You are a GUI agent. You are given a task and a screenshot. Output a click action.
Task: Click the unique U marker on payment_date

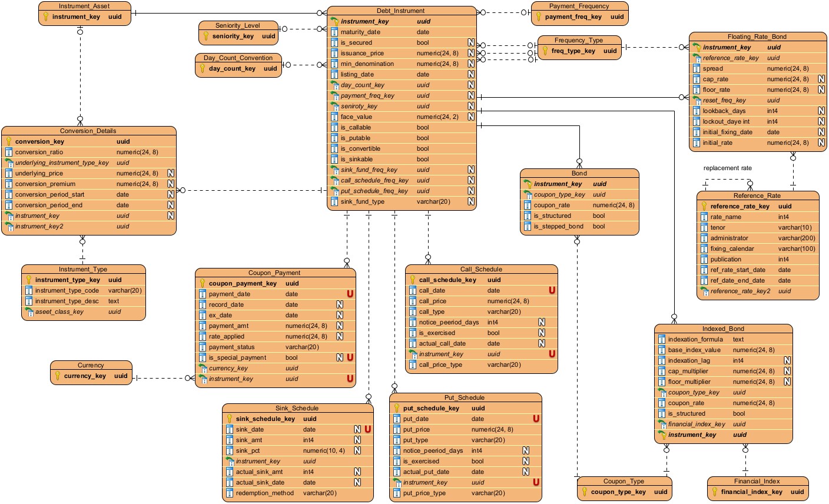(x=350, y=294)
